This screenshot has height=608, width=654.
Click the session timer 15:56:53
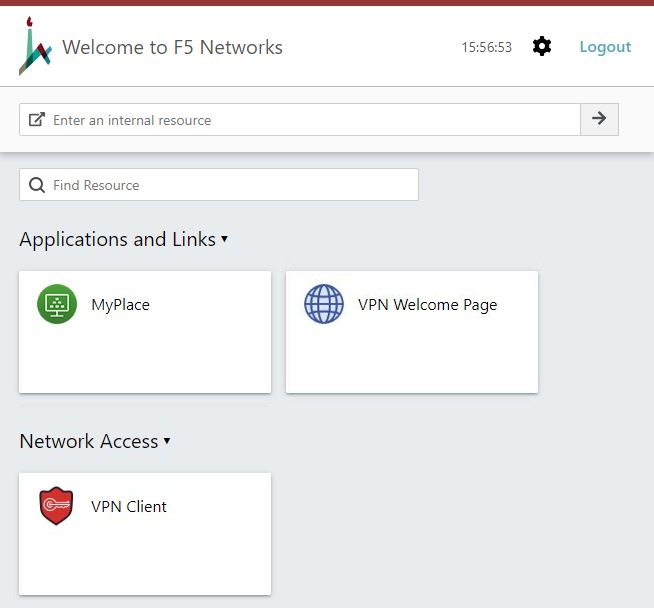click(x=486, y=47)
